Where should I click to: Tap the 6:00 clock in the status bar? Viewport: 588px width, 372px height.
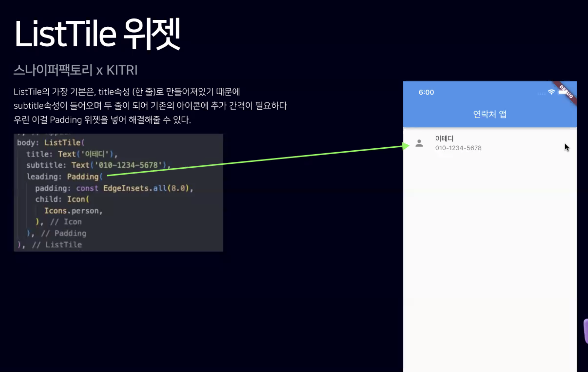point(426,92)
